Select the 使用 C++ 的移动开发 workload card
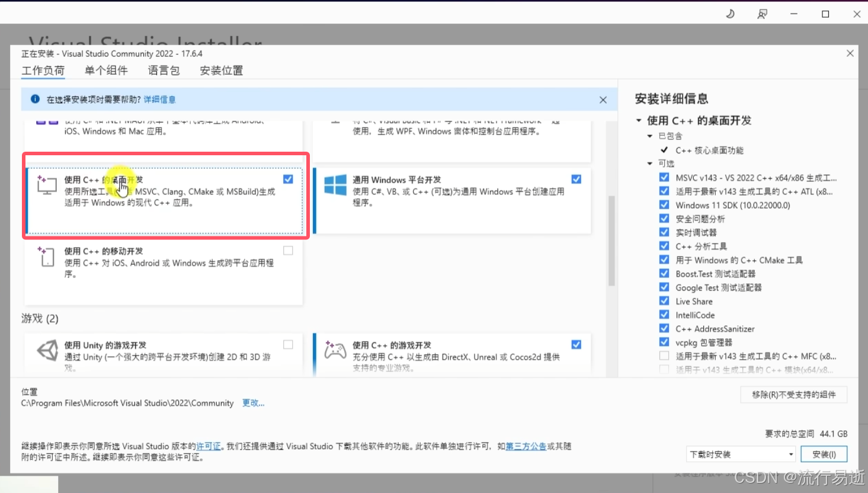The height and width of the screenshot is (493, 868). [x=164, y=272]
